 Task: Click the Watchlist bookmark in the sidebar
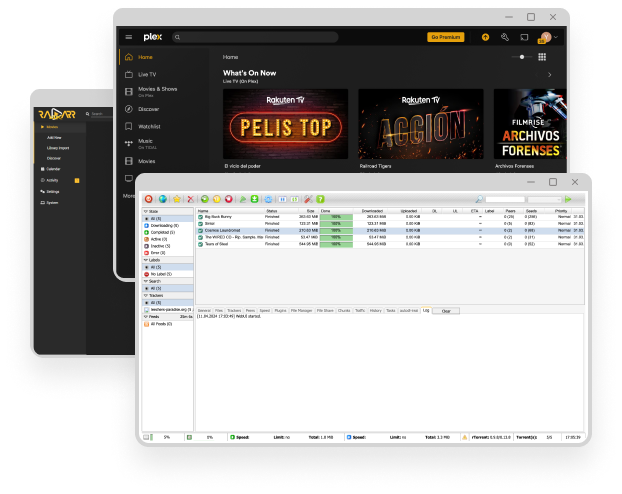pyautogui.click(x=128, y=126)
